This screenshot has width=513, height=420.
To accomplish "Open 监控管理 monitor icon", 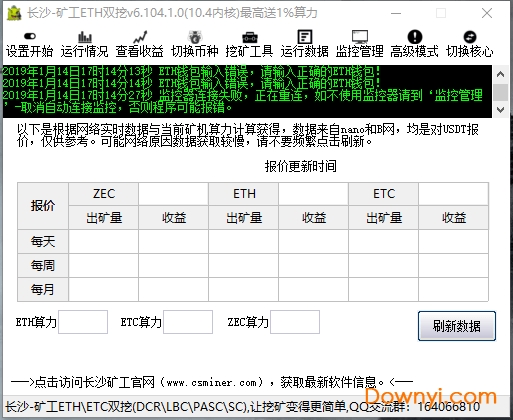I will click(x=360, y=37).
